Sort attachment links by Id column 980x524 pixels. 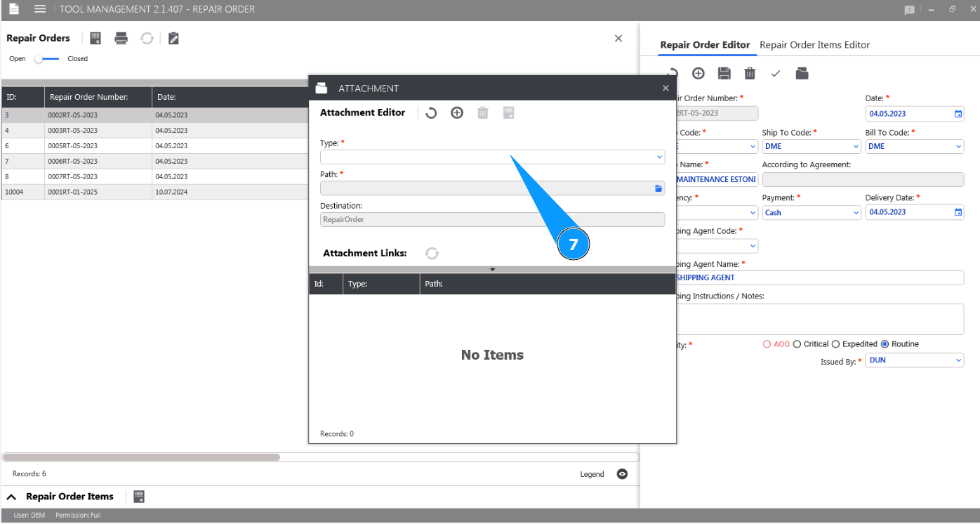(x=326, y=284)
